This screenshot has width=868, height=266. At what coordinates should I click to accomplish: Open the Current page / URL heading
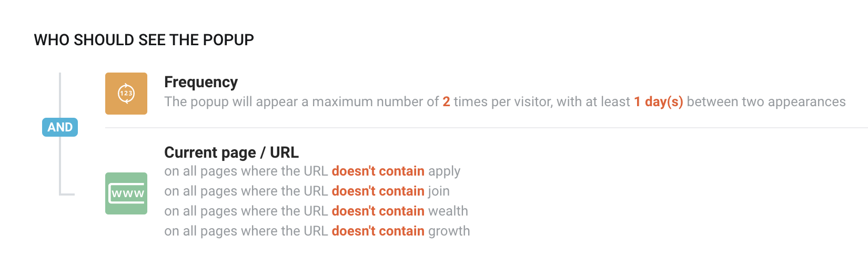coord(231,152)
